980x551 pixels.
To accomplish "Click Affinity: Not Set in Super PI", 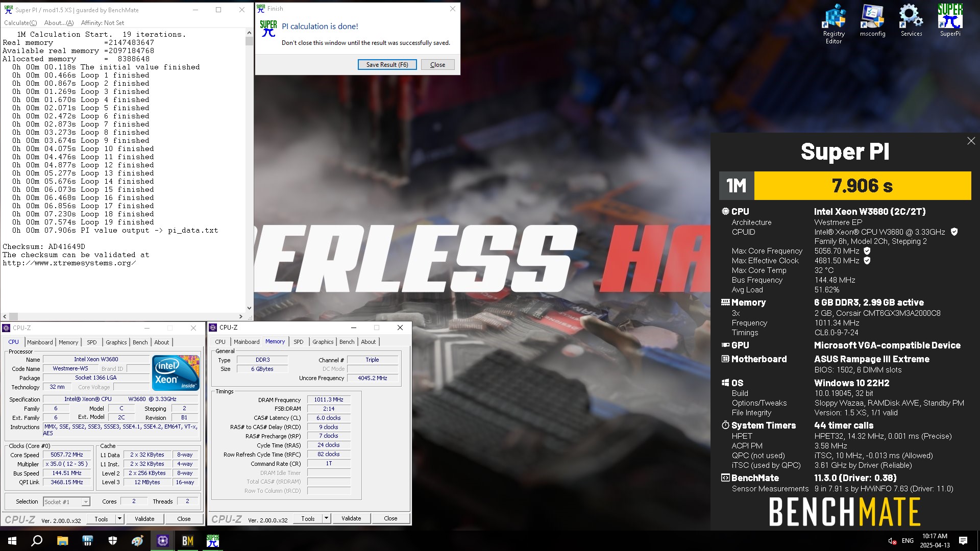I will [102, 23].
